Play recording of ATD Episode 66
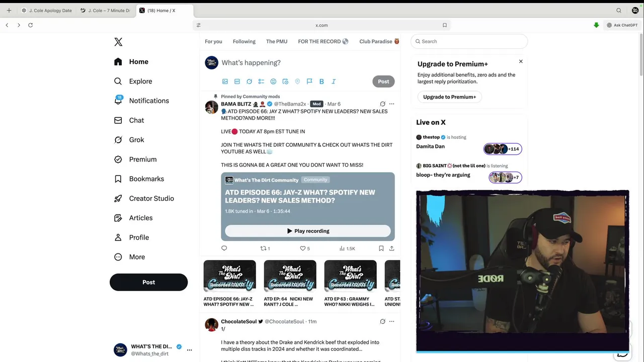Viewport: 644px width, 362px height. click(308, 231)
